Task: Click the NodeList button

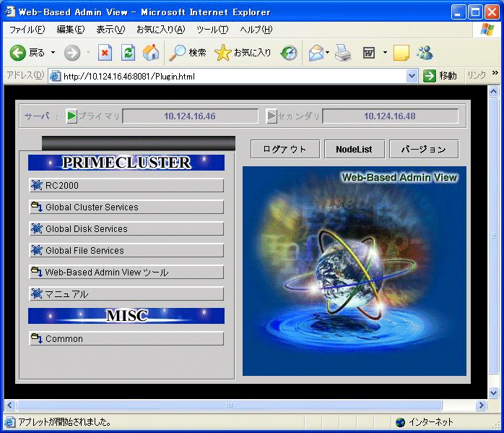Action: pos(355,149)
